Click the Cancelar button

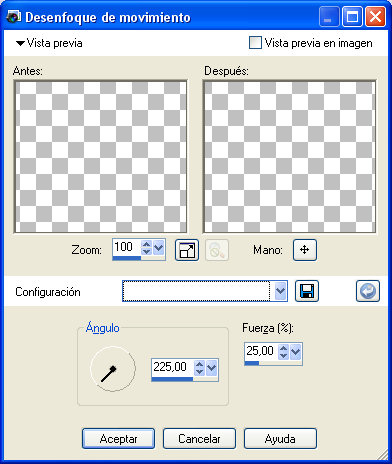[199, 439]
